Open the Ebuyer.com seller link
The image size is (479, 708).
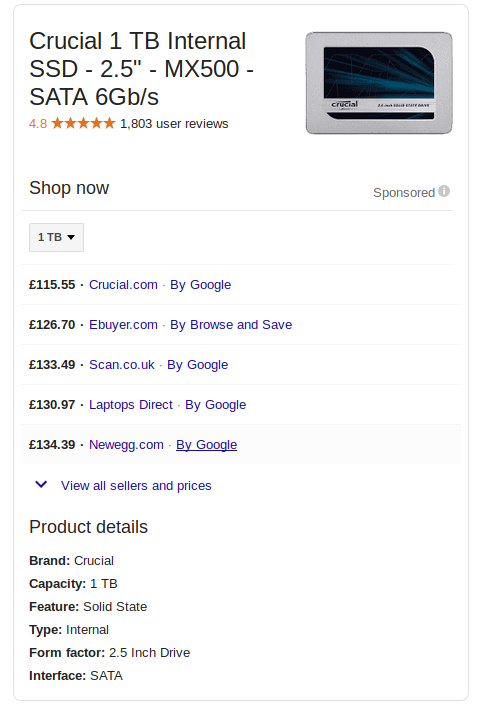(123, 325)
